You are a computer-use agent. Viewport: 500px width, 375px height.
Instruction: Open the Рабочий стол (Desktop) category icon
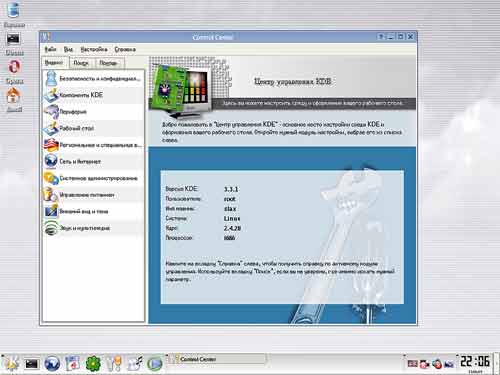(x=51, y=128)
